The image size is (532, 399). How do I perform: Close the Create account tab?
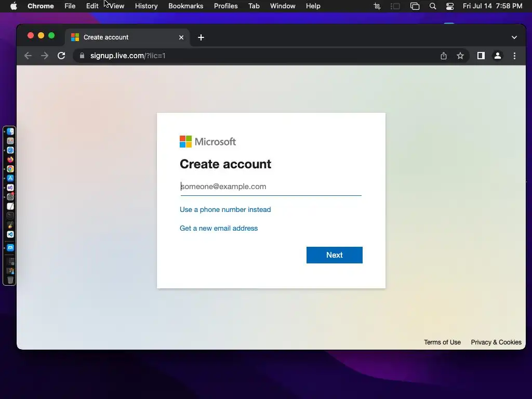tap(181, 37)
